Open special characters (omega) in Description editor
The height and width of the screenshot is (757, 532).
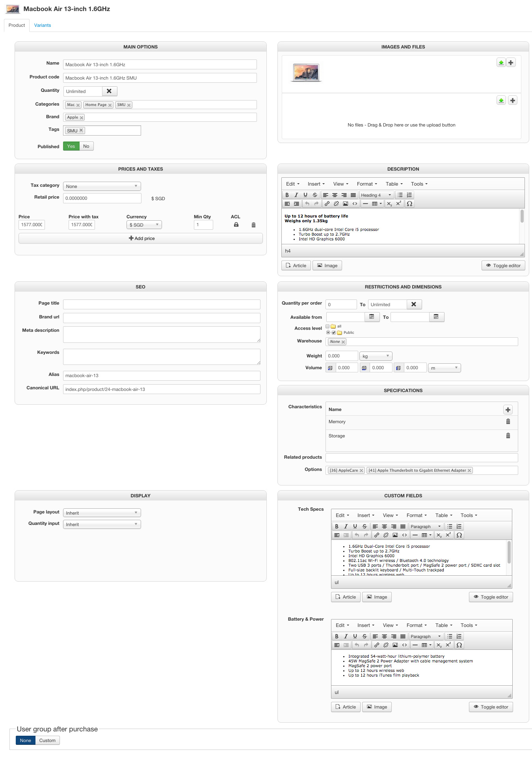tap(409, 204)
